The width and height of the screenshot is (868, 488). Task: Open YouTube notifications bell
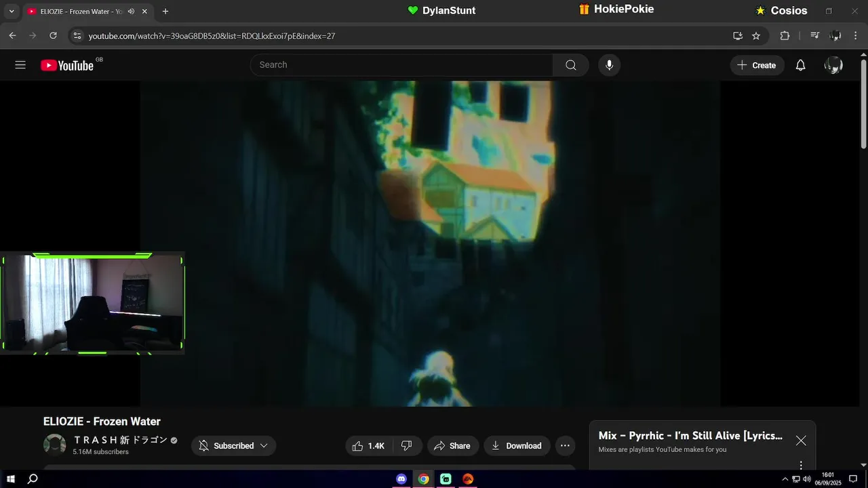[801, 65]
